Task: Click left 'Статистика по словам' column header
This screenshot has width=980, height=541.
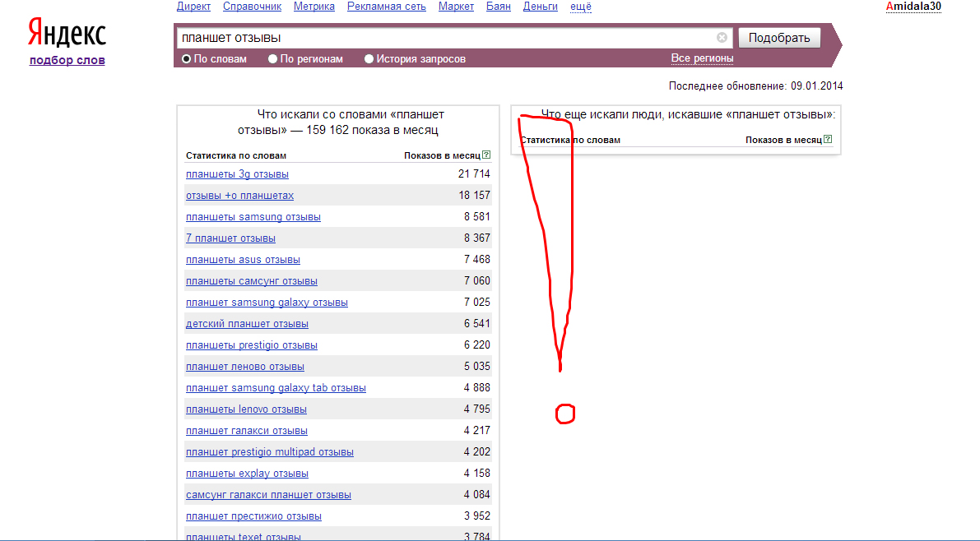Action: point(235,155)
